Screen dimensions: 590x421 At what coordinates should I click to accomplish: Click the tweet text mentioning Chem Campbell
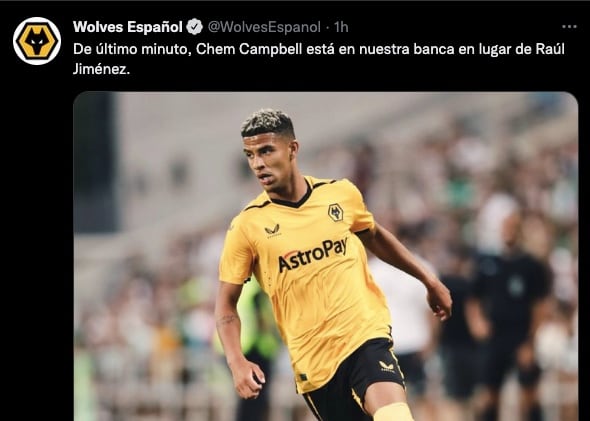coord(319,59)
